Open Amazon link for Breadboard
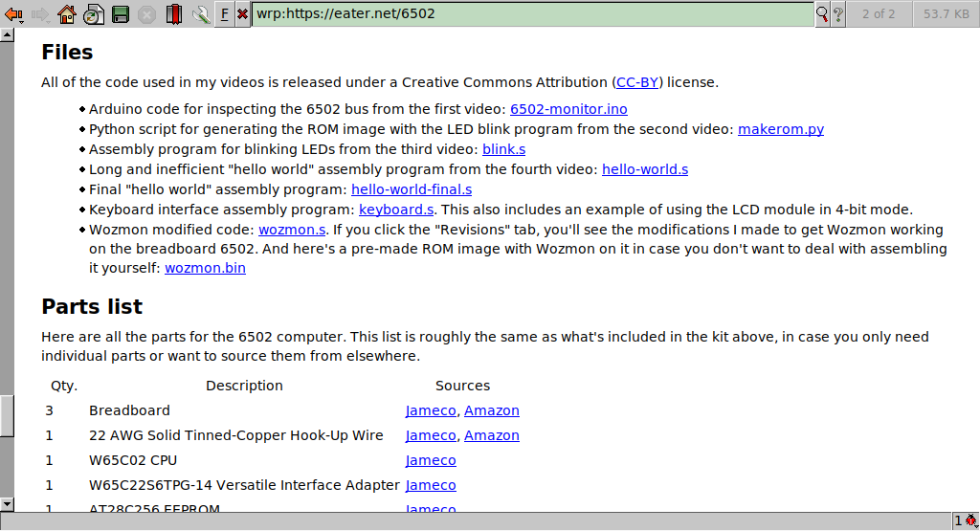Image resolution: width=980 pixels, height=531 pixels. tap(491, 410)
